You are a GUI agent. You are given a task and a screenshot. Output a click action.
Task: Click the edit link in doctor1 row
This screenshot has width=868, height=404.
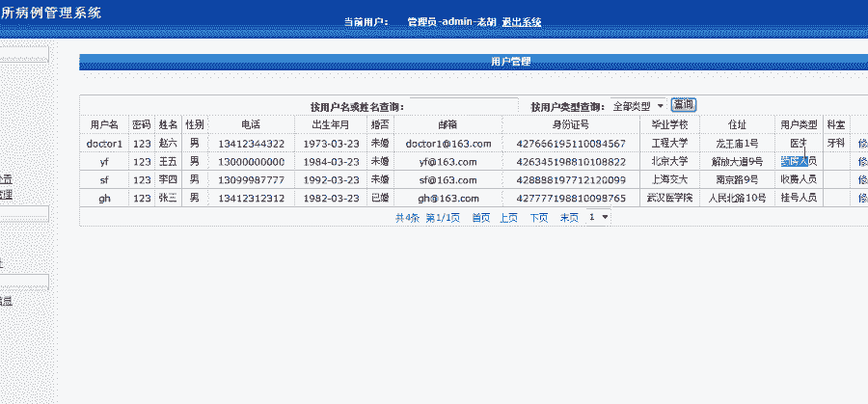(861, 144)
